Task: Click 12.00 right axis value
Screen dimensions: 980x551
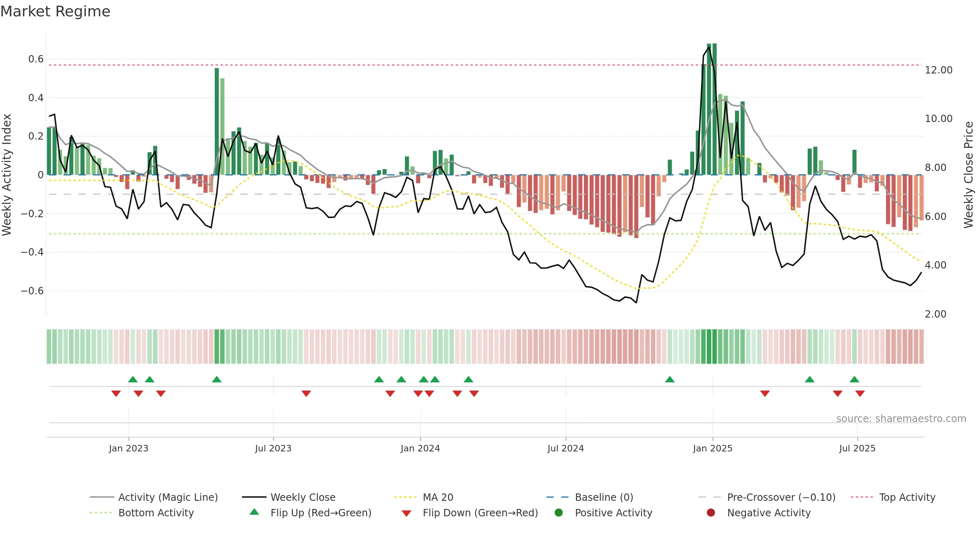Action: click(938, 70)
